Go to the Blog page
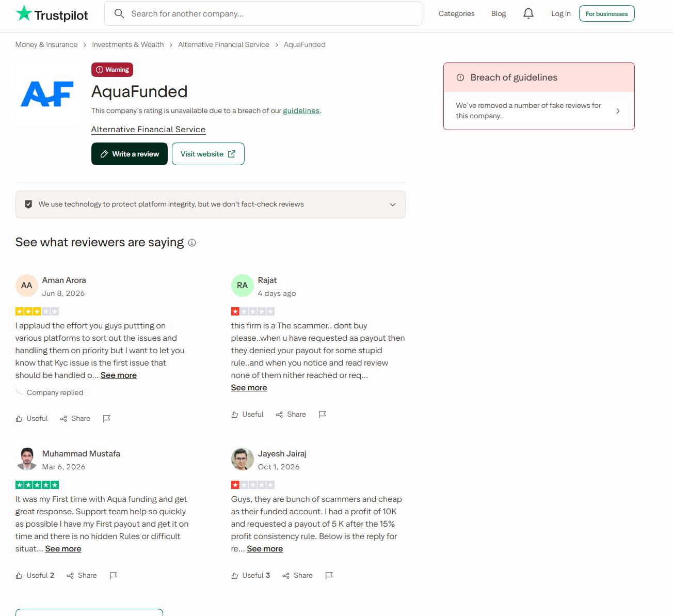Screen dimensions: 673x616 499,13
